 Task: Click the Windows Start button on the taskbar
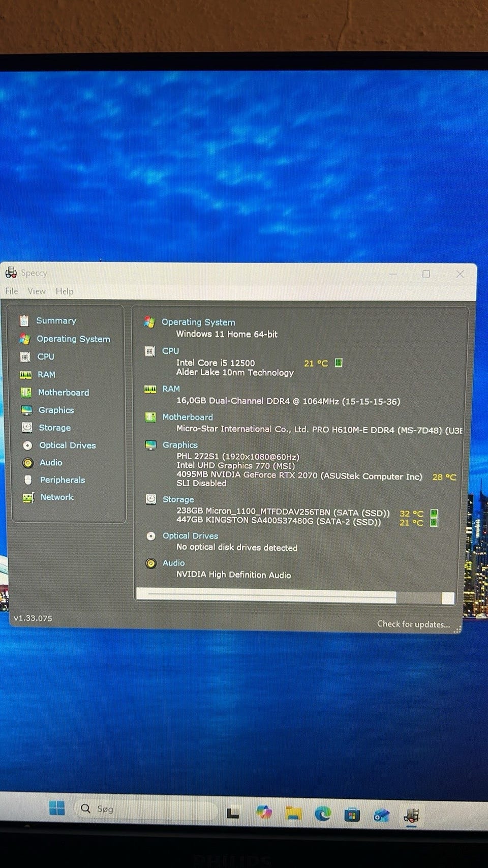(x=57, y=808)
